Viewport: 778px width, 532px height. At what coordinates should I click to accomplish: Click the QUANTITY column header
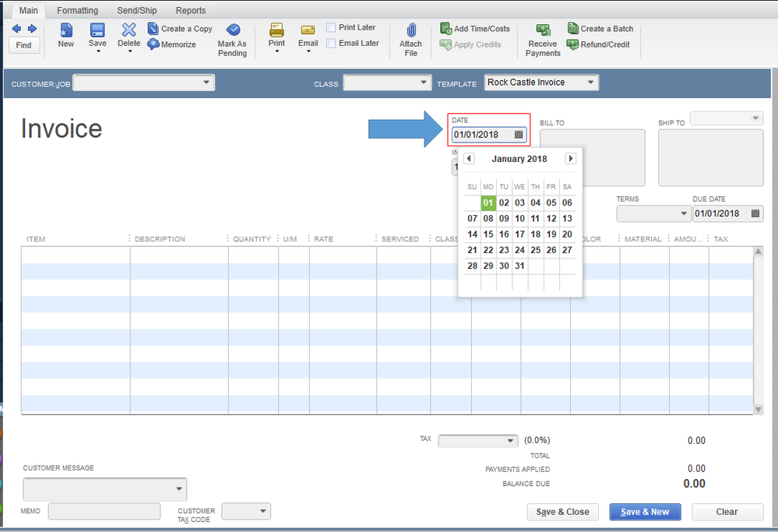pyautogui.click(x=252, y=239)
